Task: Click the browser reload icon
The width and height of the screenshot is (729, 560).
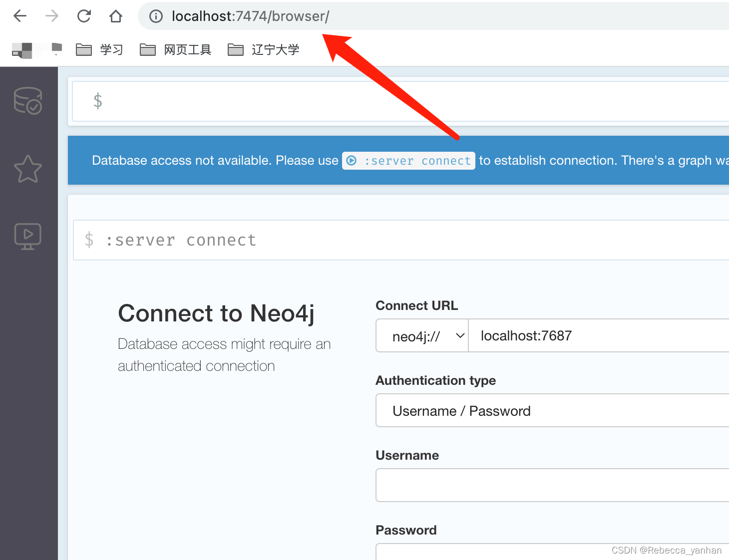Action: 83,15
